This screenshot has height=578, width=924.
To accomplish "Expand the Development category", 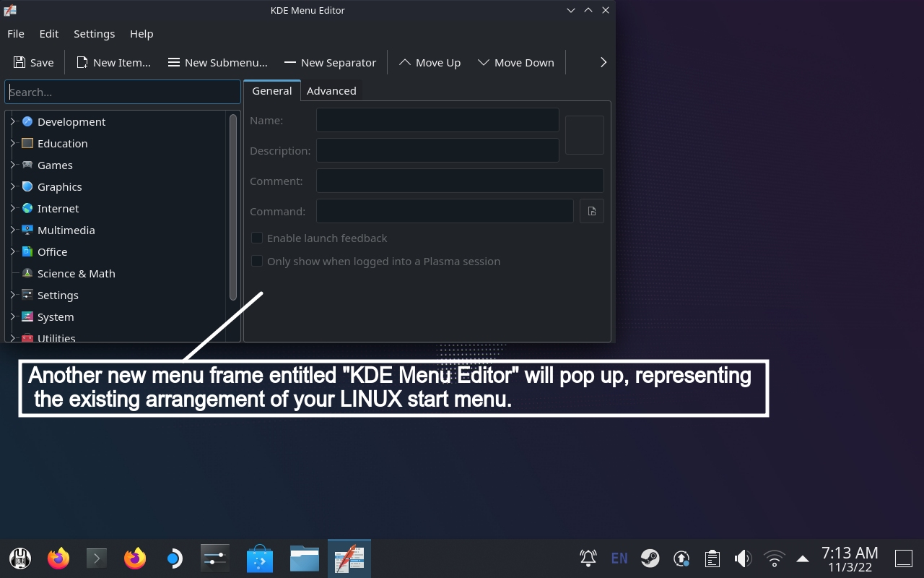I will pyautogui.click(x=13, y=121).
